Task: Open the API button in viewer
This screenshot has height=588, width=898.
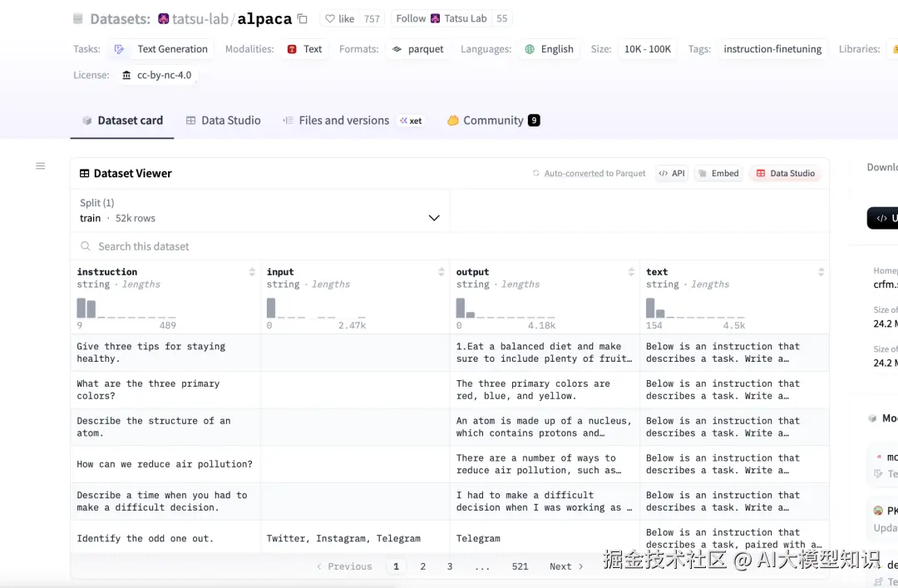Action: tap(672, 173)
